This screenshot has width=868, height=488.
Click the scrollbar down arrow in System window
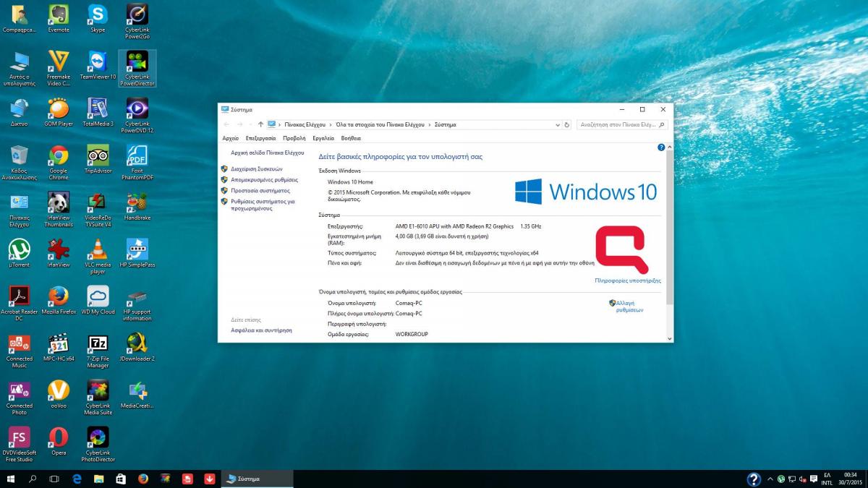click(x=669, y=338)
